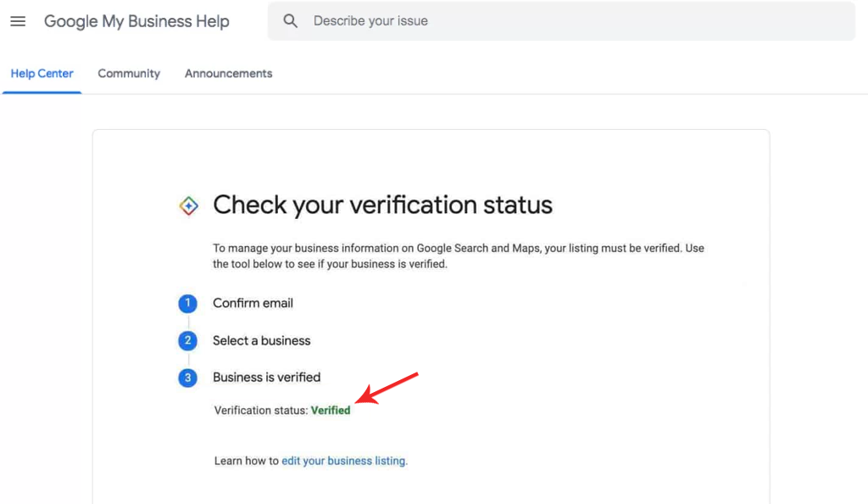The height and width of the screenshot is (504, 868).
Task: Click the green 'Verified' status text
Action: point(331,411)
